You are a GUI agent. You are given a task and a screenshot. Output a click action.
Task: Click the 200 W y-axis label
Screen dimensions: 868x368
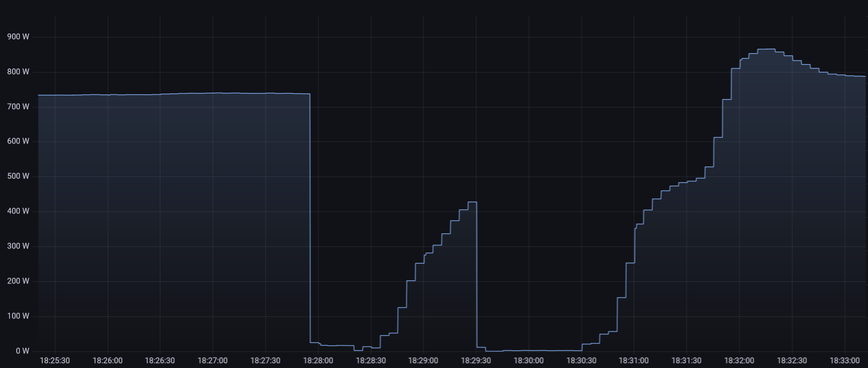click(18, 281)
